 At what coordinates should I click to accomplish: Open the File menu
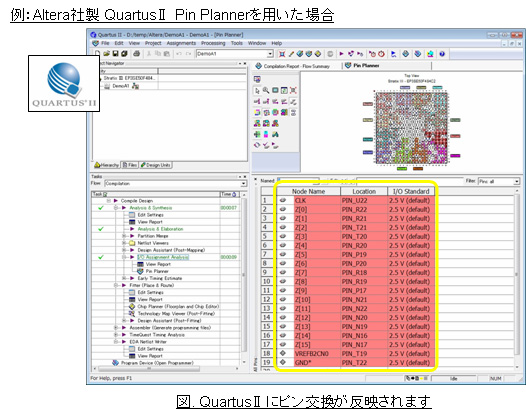click(105, 43)
